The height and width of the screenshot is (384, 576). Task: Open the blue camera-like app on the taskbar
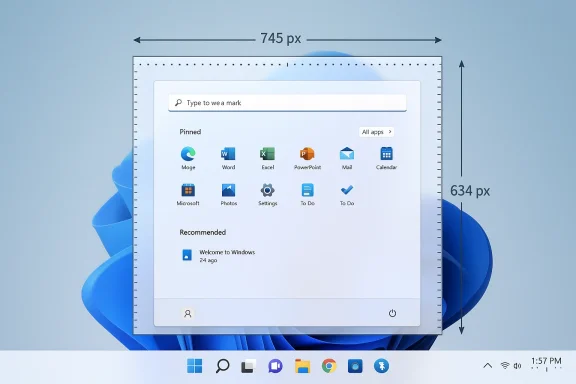[355, 366]
